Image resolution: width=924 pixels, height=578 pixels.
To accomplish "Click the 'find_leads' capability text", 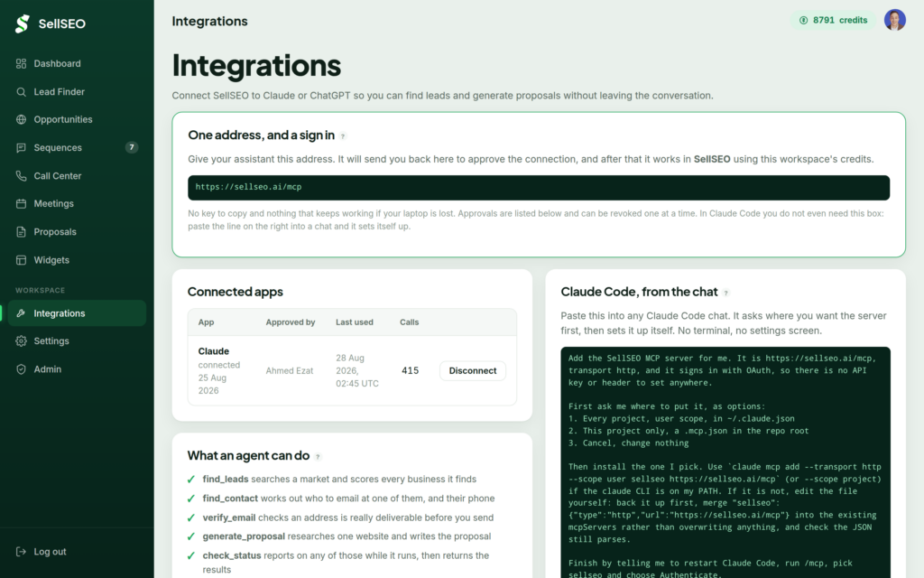I will tap(225, 480).
